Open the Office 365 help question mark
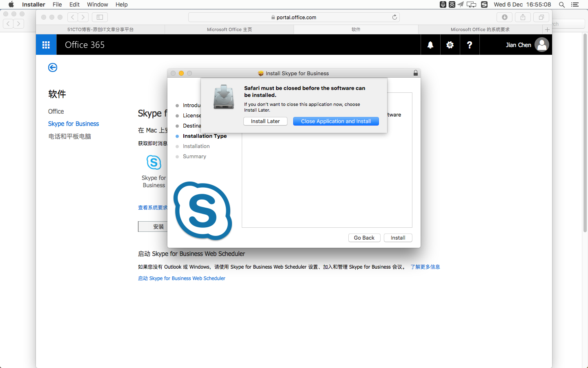The height and width of the screenshot is (368, 588). pyautogui.click(x=470, y=45)
